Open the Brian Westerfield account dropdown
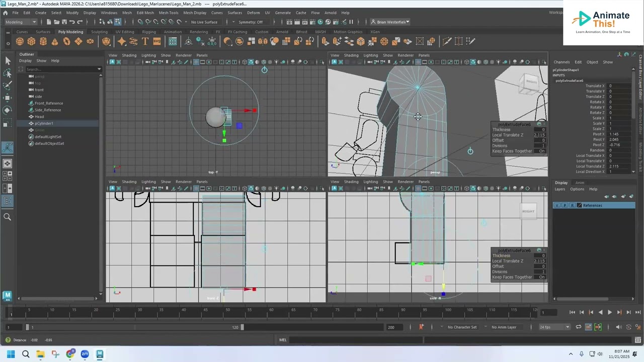This screenshot has width=644, height=362. [x=390, y=22]
